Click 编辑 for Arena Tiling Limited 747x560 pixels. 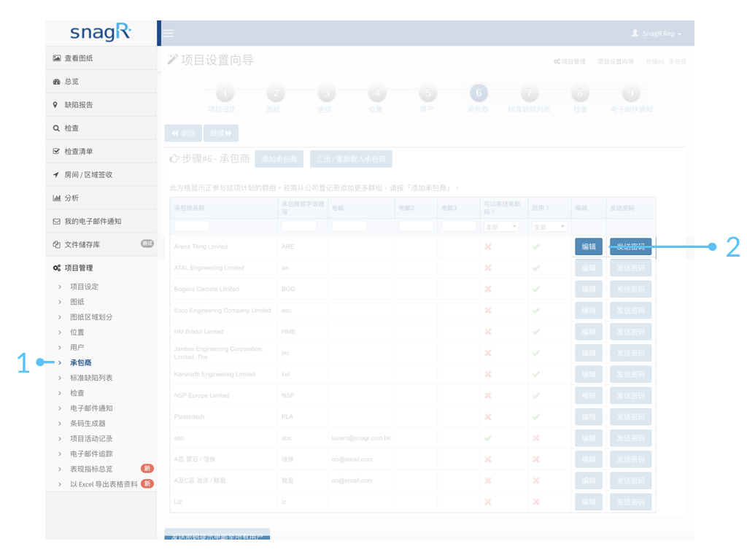[x=589, y=246]
